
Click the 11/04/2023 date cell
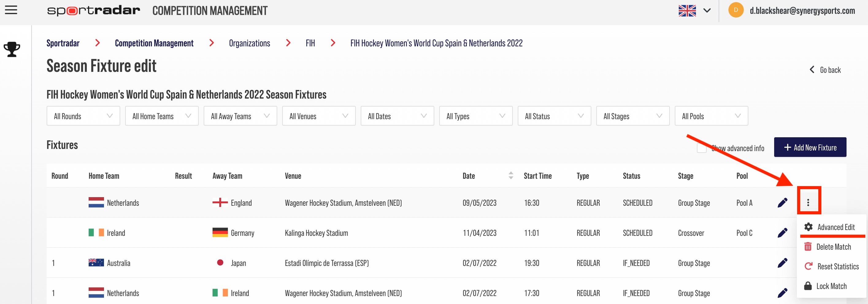[479, 233]
